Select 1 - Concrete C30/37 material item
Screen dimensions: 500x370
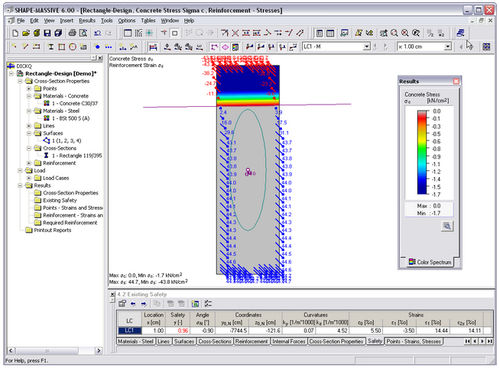click(x=75, y=104)
